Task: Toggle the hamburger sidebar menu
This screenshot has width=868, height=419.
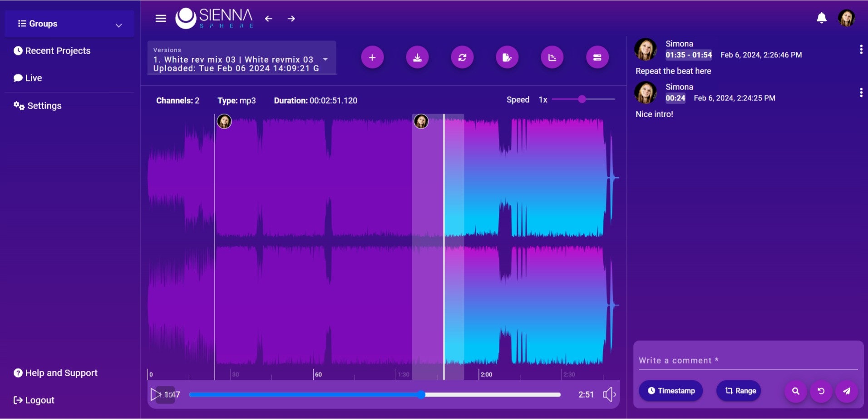Action: pos(161,19)
